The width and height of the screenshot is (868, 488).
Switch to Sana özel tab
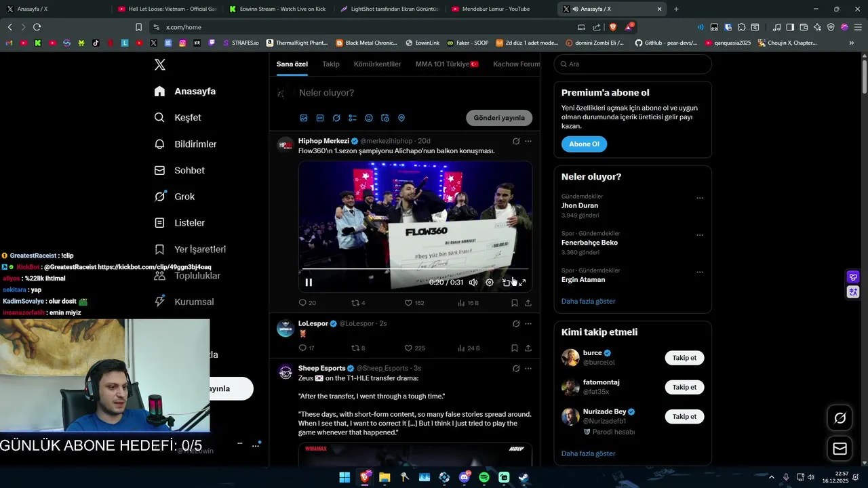tap(292, 64)
